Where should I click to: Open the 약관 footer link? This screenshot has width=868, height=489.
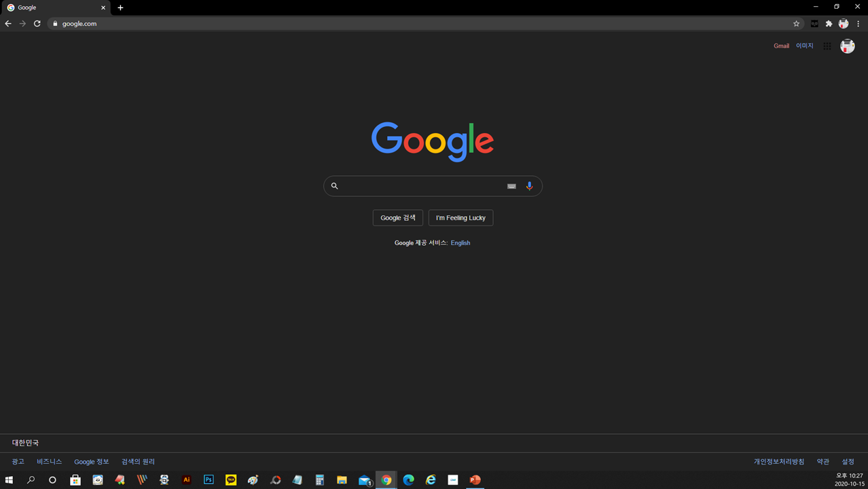(823, 462)
